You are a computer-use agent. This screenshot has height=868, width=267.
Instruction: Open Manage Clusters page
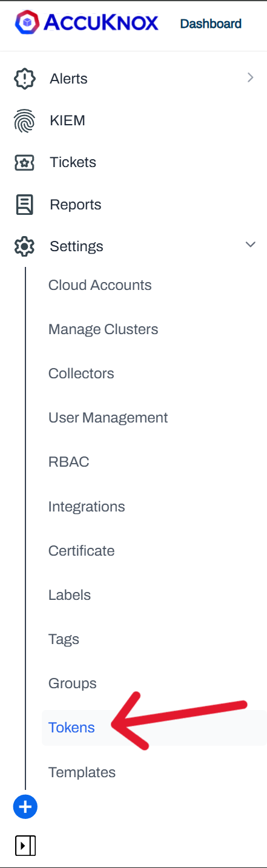pos(104,329)
